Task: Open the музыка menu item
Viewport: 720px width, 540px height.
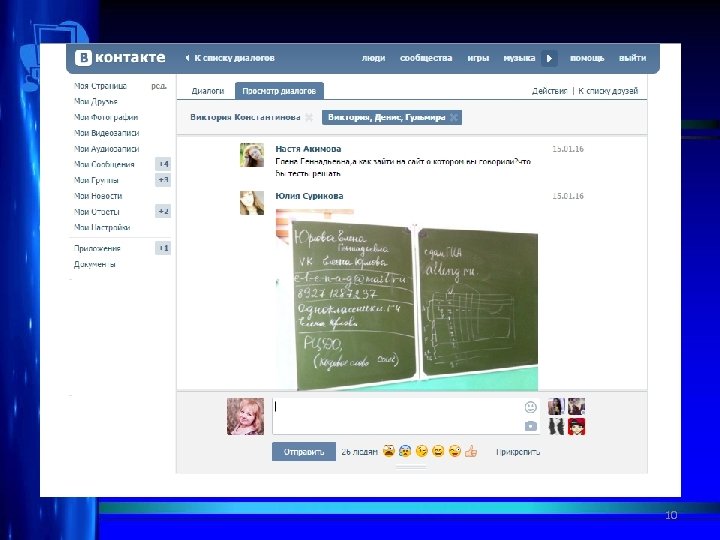Action: click(x=519, y=58)
